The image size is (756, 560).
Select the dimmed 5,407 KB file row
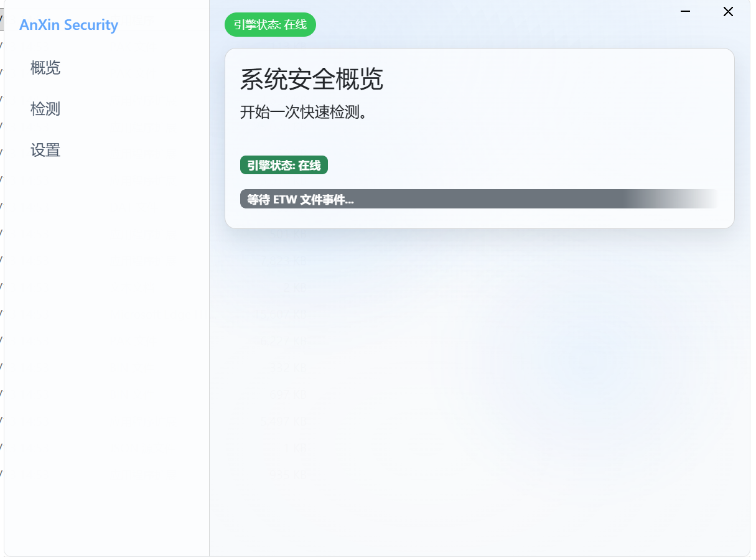click(283, 421)
